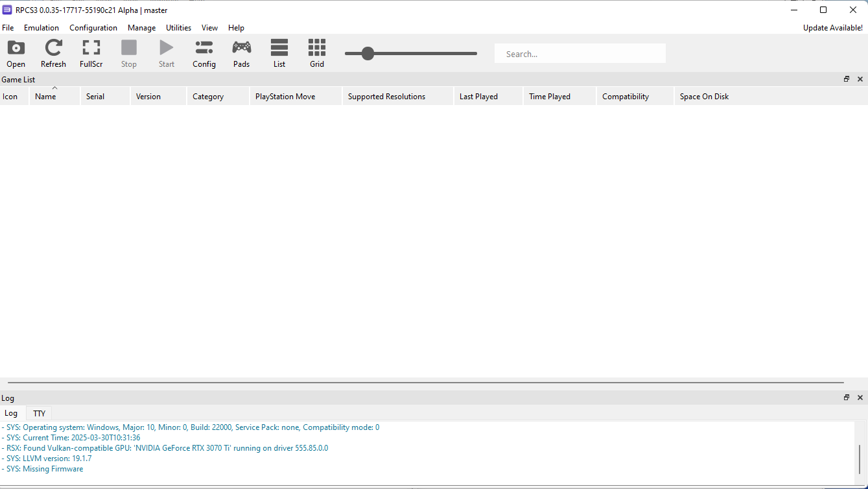
Task: Minimize the RPCS3 window
Action: 794,10
